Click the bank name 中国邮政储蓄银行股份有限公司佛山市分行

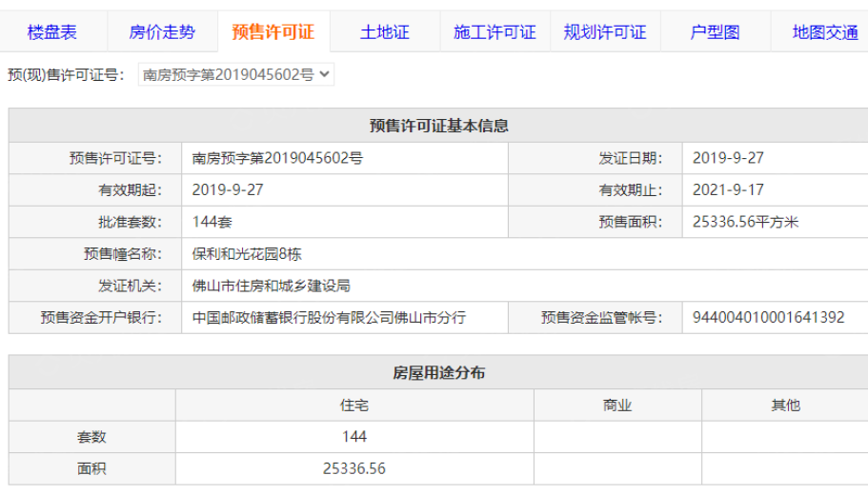click(329, 318)
